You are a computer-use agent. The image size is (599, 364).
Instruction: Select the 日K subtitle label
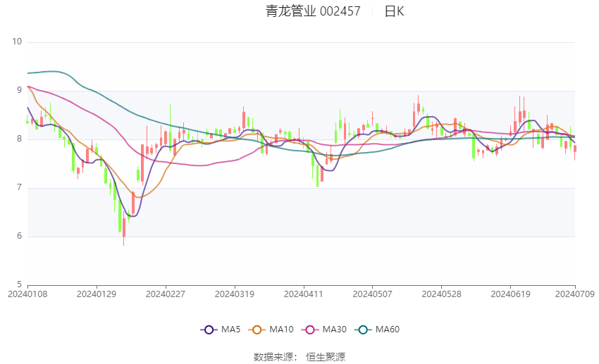[x=394, y=11]
